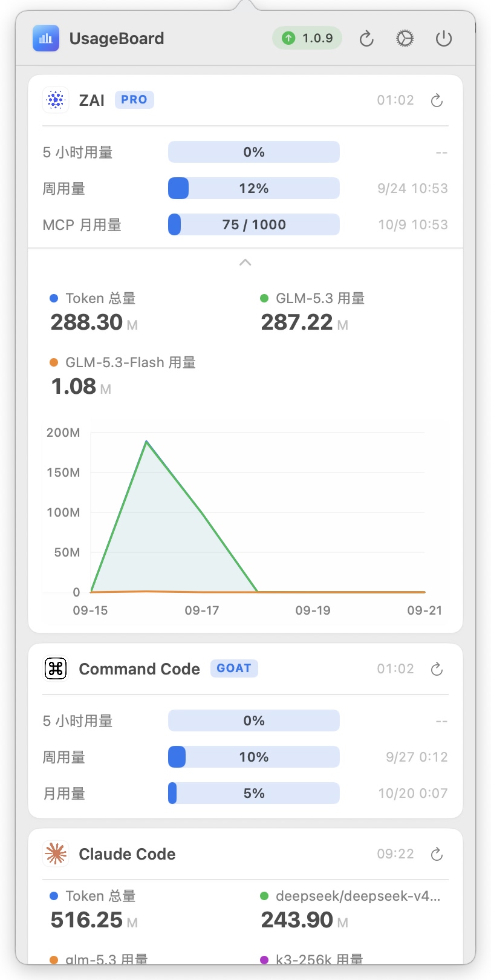Click the UsageBoard title text
This screenshot has height=980, width=491.
pyautogui.click(x=117, y=38)
